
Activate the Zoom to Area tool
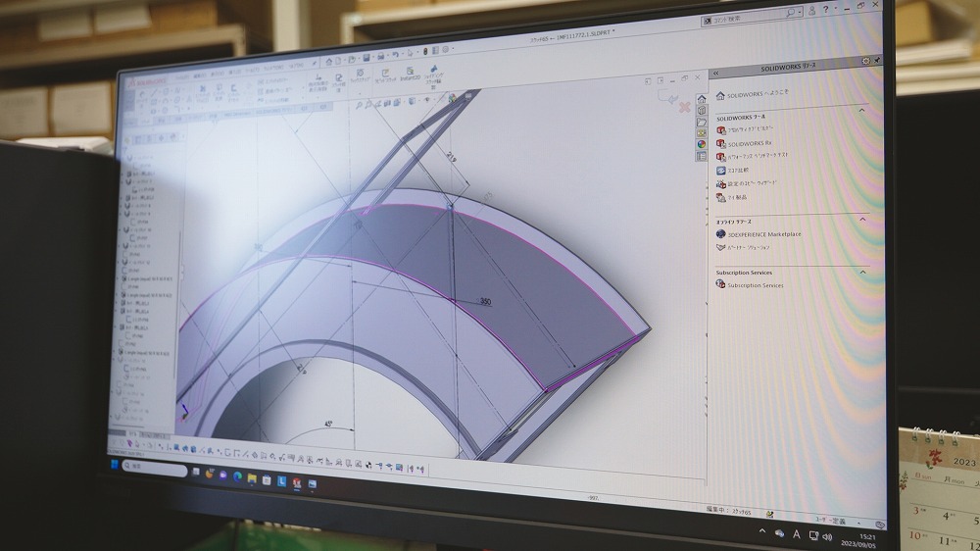click(x=368, y=105)
